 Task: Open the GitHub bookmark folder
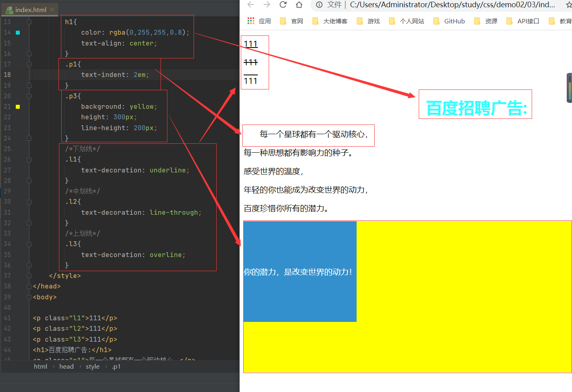449,21
